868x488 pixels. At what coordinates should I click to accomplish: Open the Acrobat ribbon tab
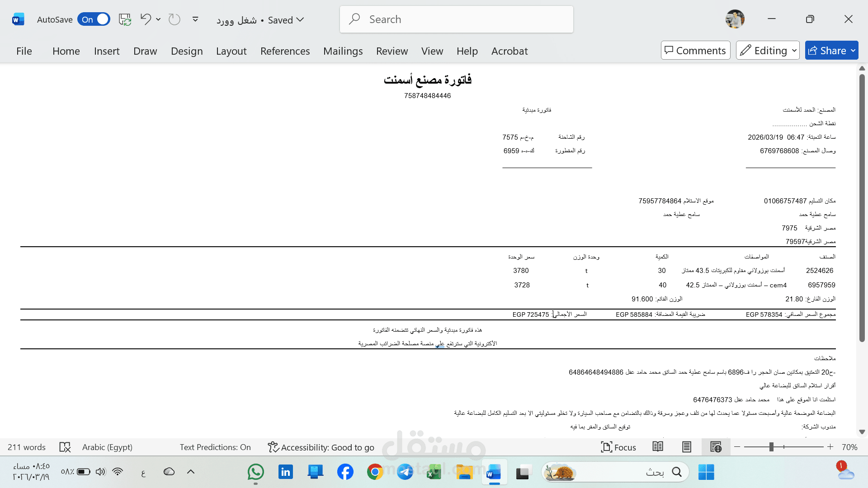point(509,51)
